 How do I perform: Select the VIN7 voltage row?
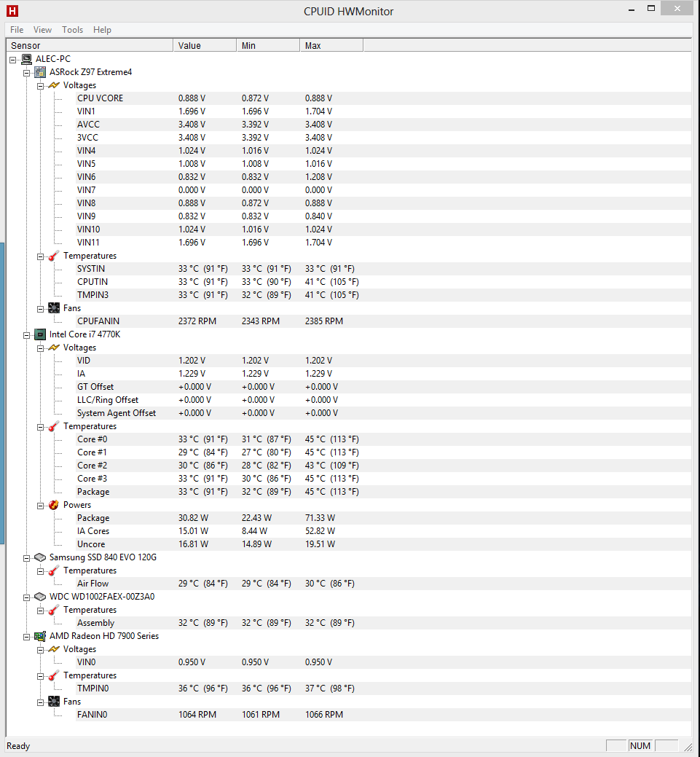[x=383, y=190]
